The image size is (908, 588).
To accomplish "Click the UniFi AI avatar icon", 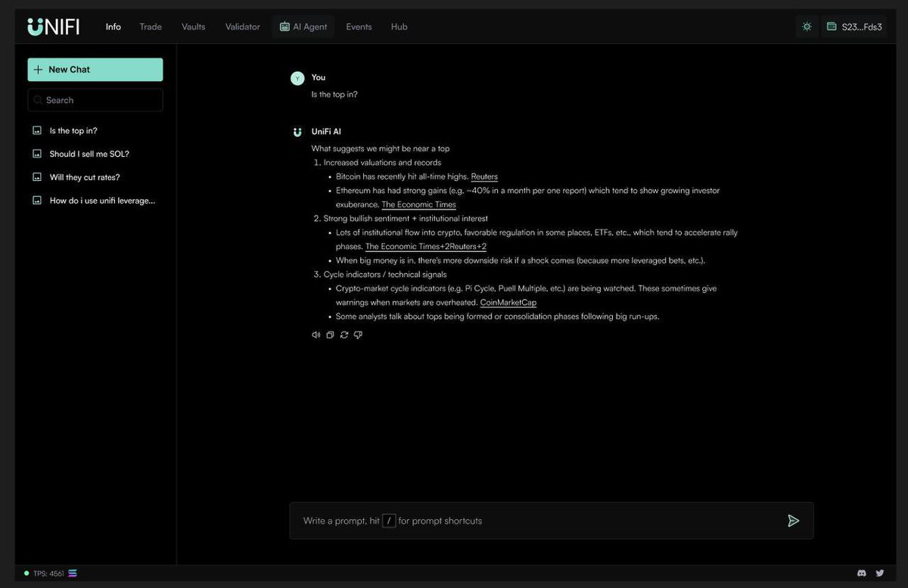I will (297, 132).
